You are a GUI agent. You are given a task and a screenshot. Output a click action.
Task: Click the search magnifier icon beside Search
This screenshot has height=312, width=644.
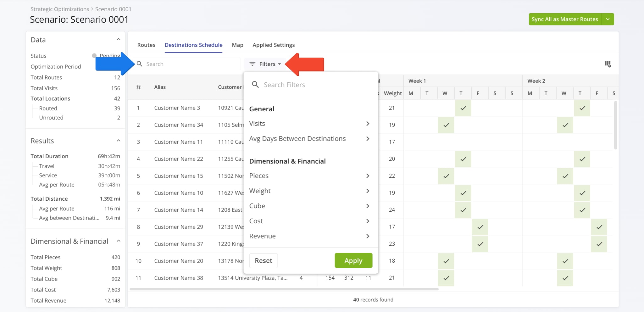tap(140, 64)
